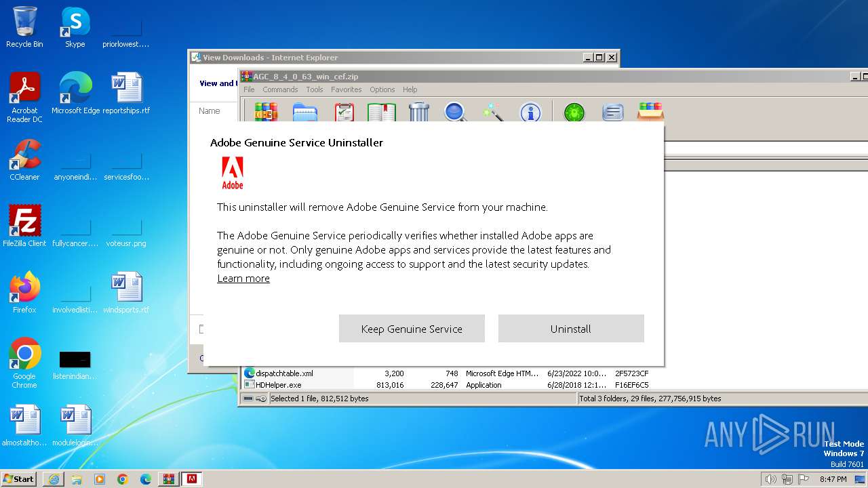Click the 8:47 PM clock
Screen dimensions: 868x488
[833, 479]
